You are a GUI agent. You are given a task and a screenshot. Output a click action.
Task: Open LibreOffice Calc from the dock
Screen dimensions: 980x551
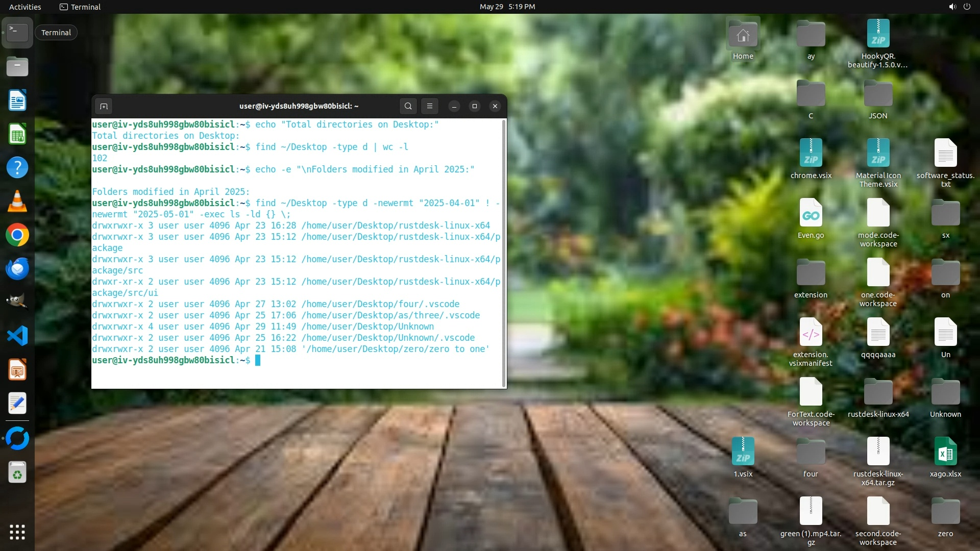pyautogui.click(x=17, y=135)
